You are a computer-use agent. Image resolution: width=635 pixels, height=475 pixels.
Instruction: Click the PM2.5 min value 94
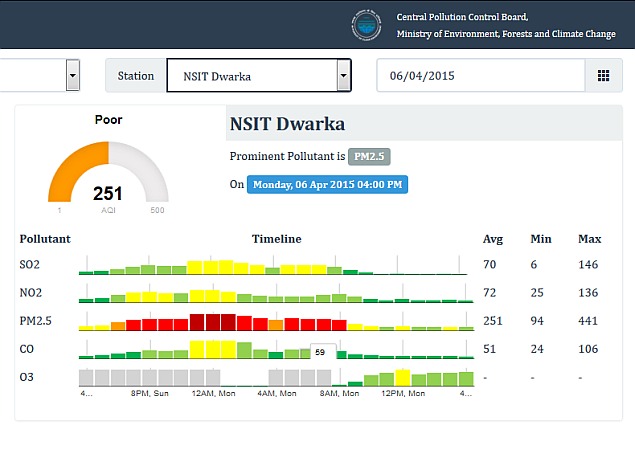537,321
